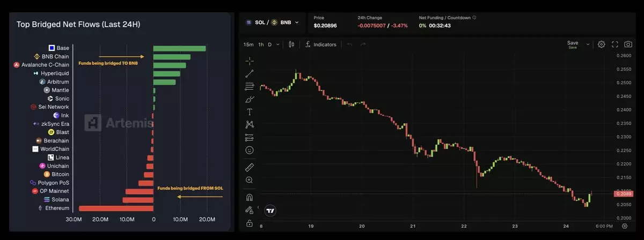Select the crosshair cursor tool
Image resolution: width=644 pixels, height=240 pixels.
[250, 61]
